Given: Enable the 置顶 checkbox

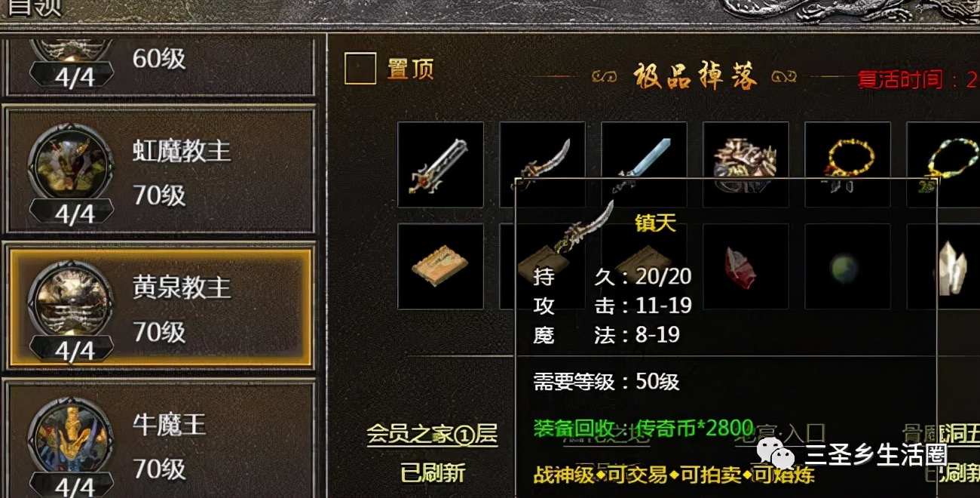Looking at the screenshot, I should [x=360, y=69].
